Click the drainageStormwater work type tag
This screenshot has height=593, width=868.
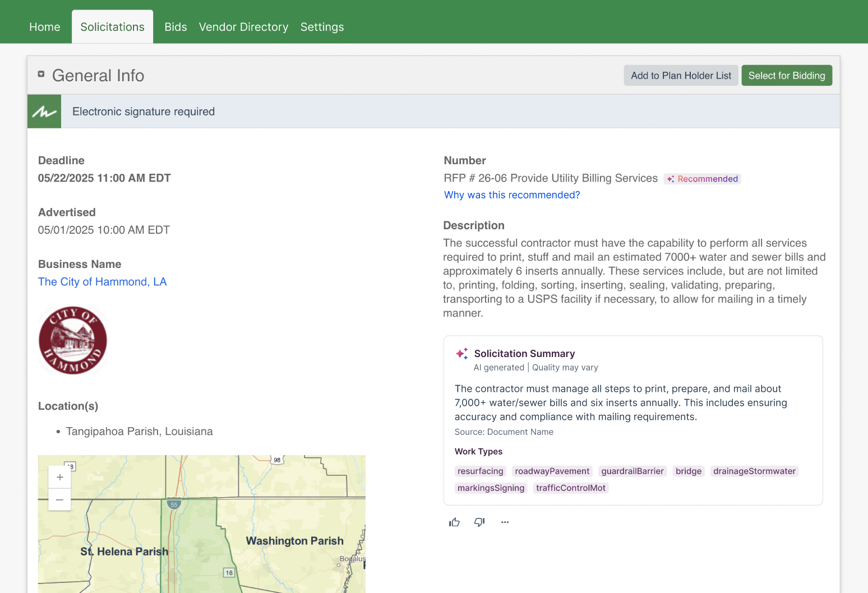(755, 471)
